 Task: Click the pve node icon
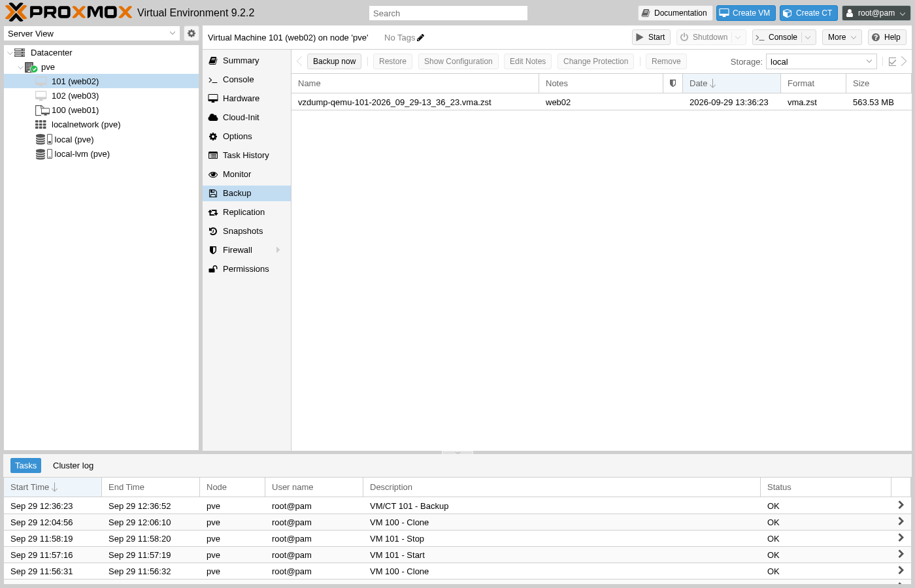click(x=31, y=67)
